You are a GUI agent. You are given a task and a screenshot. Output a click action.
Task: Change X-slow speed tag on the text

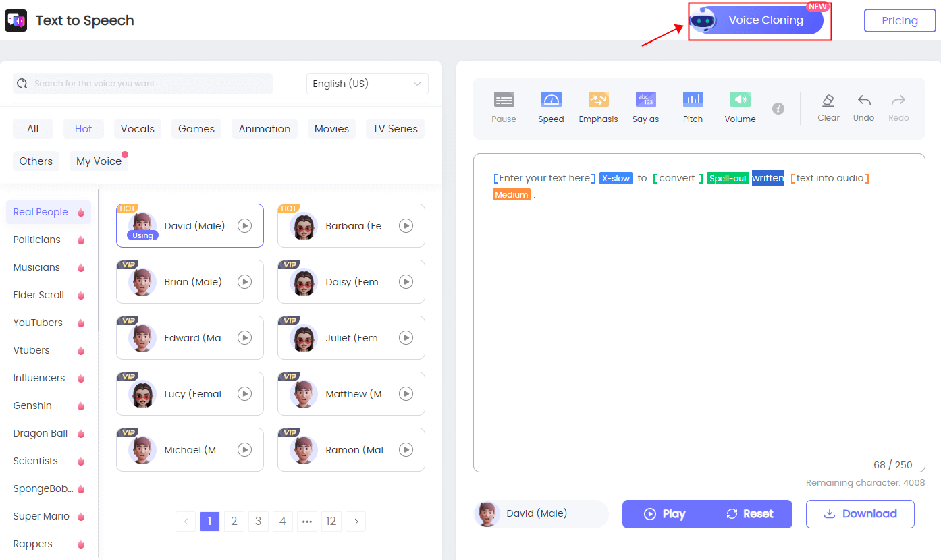616,178
